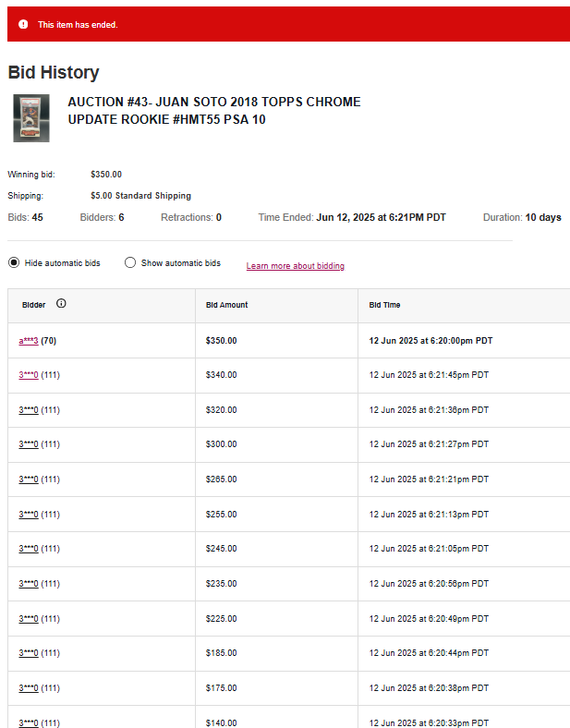
Task: Click the 'This item has ended.' banner text
Action: [x=78, y=25]
